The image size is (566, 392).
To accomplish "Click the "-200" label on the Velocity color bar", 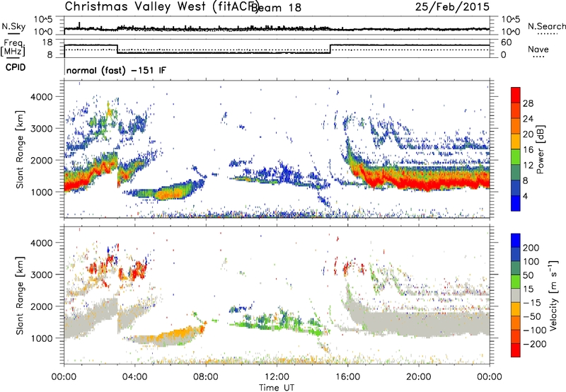I will coord(534,344).
